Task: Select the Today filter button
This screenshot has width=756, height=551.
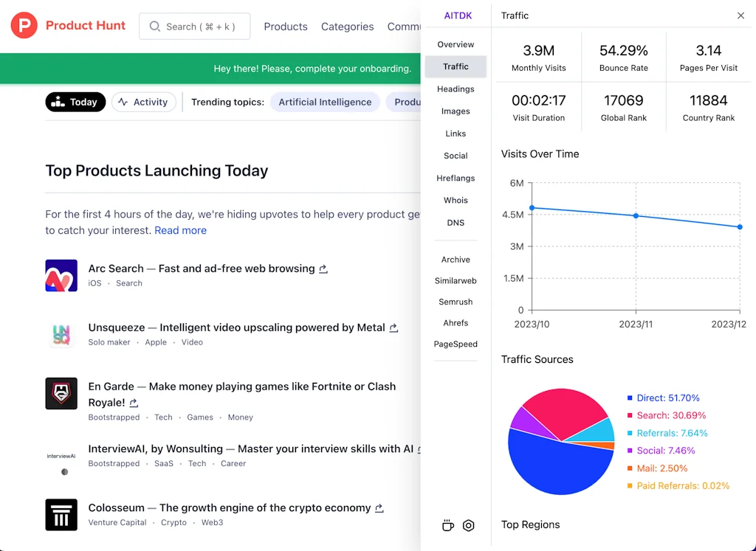Action: [x=75, y=103]
